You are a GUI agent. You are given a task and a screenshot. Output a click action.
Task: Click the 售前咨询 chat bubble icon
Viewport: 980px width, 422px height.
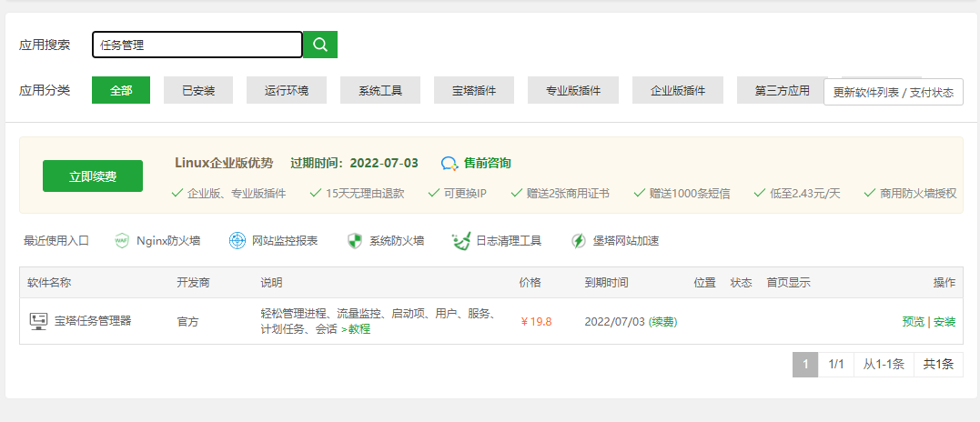[x=450, y=164]
